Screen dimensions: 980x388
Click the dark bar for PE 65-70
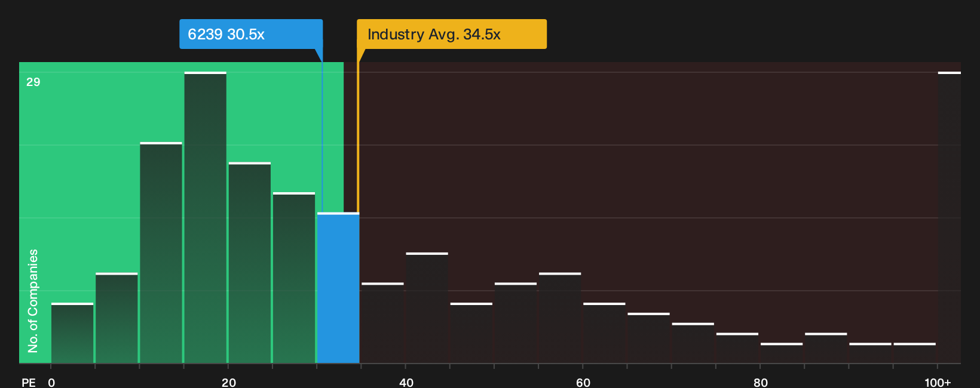pyautogui.click(x=649, y=338)
